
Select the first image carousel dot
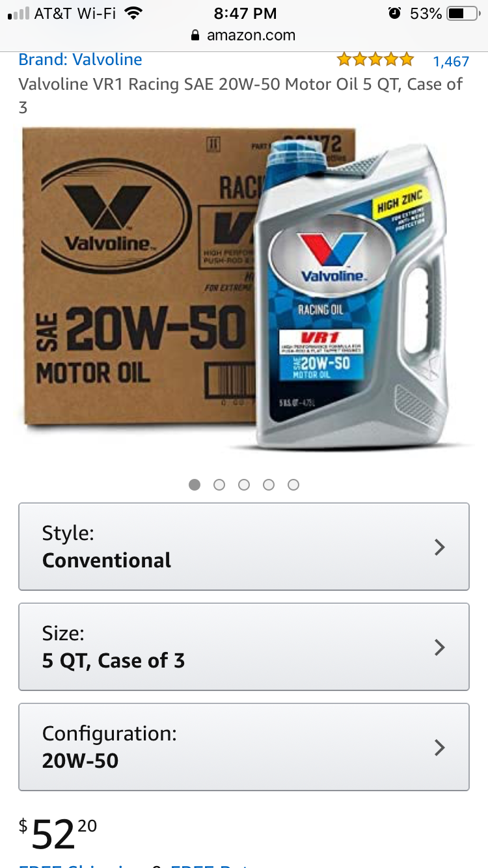click(x=195, y=485)
